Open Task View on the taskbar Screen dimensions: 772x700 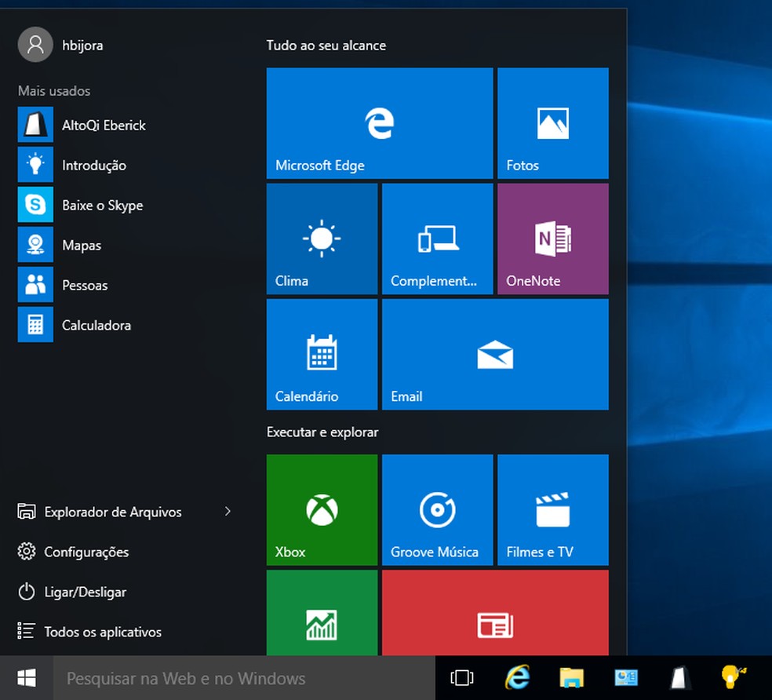click(463, 678)
